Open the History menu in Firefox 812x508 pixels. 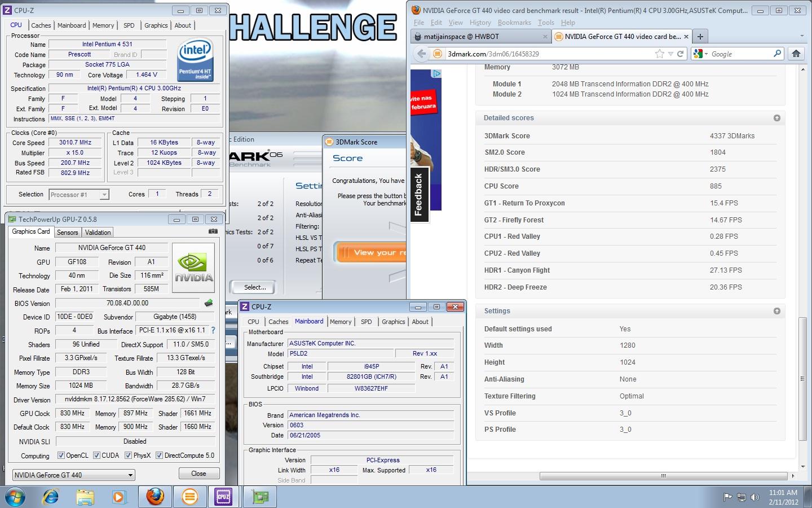480,23
